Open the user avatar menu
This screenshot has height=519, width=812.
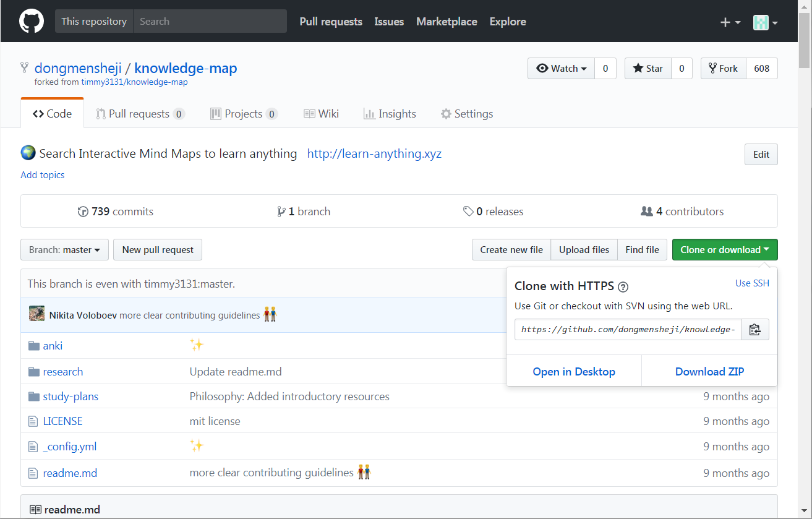coord(765,22)
